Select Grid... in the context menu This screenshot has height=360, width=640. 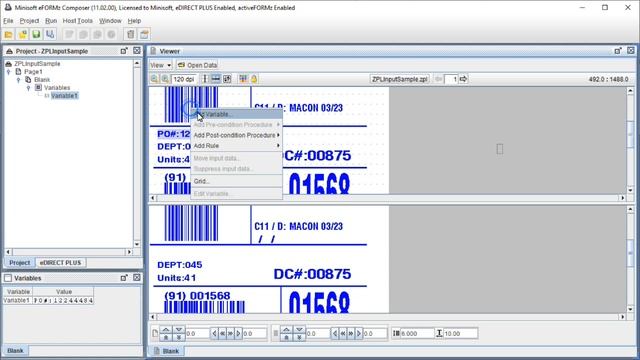[x=236, y=181]
